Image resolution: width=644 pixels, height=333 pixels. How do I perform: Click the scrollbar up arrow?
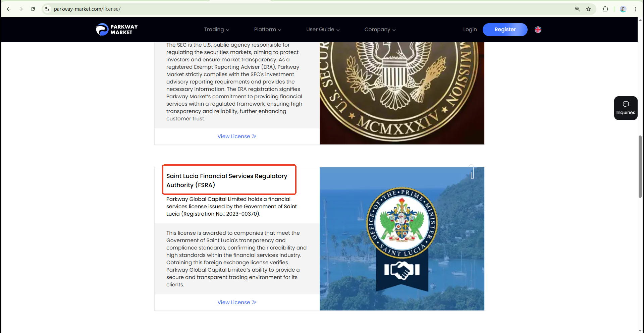pyautogui.click(x=640, y=20)
